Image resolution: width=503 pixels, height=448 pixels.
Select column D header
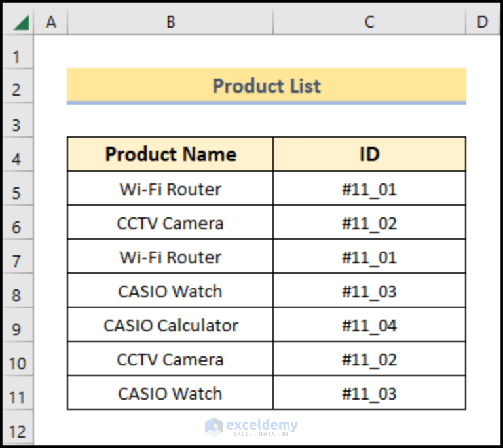point(483,22)
